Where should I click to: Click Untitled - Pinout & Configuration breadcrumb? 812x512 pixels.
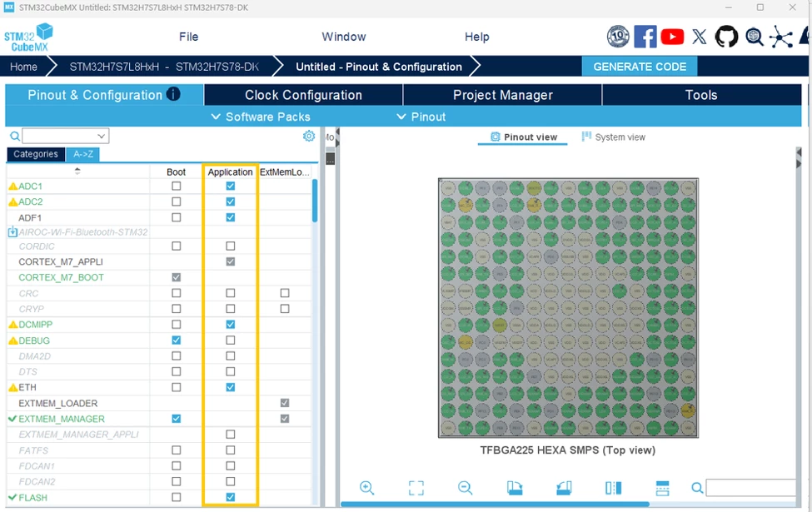379,67
